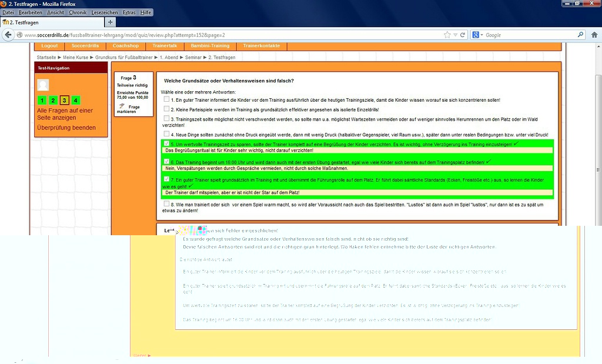
Task: Tick the checkbox for answer 2 Kleine Parteispiele
Action: tap(167, 108)
